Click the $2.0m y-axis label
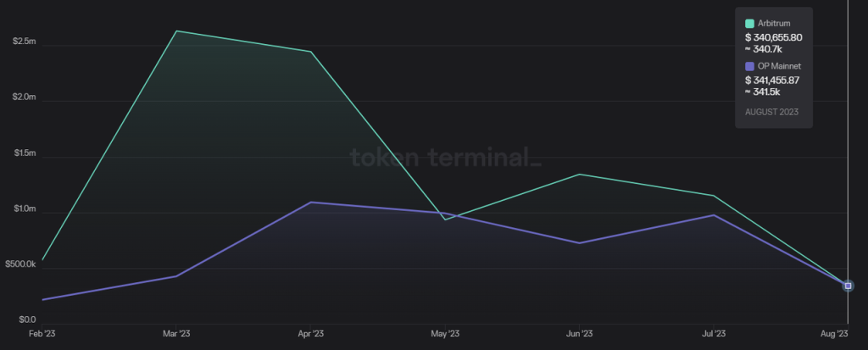 click(25, 97)
